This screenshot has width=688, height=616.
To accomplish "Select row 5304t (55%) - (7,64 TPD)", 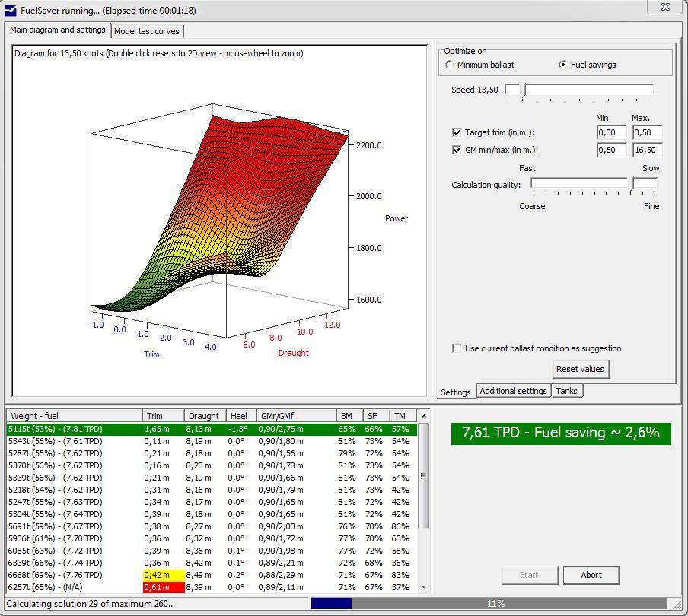I will coord(212,514).
